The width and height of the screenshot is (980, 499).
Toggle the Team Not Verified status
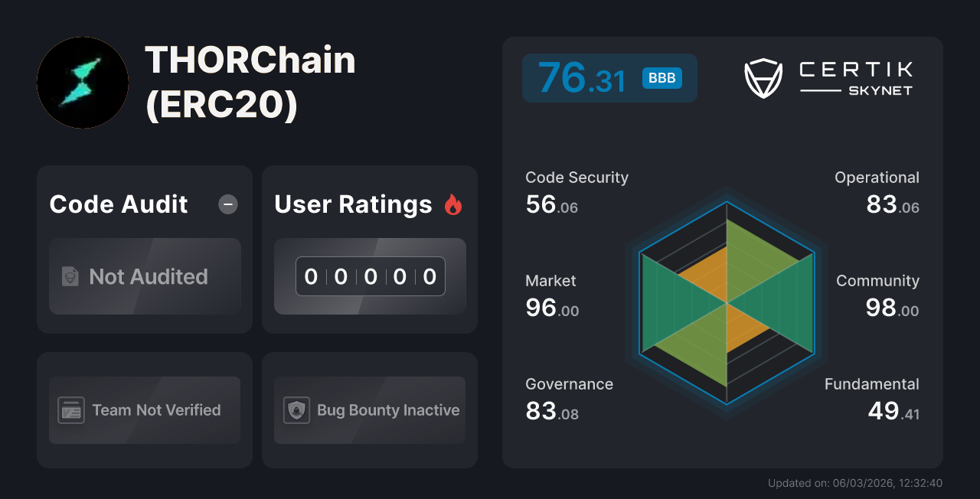click(x=144, y=409)
